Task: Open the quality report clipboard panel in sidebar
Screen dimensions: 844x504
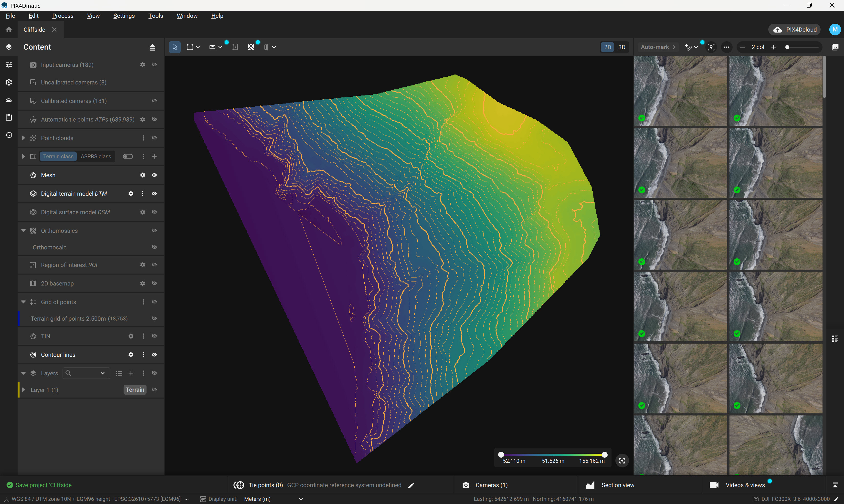Action: point(9,117)
